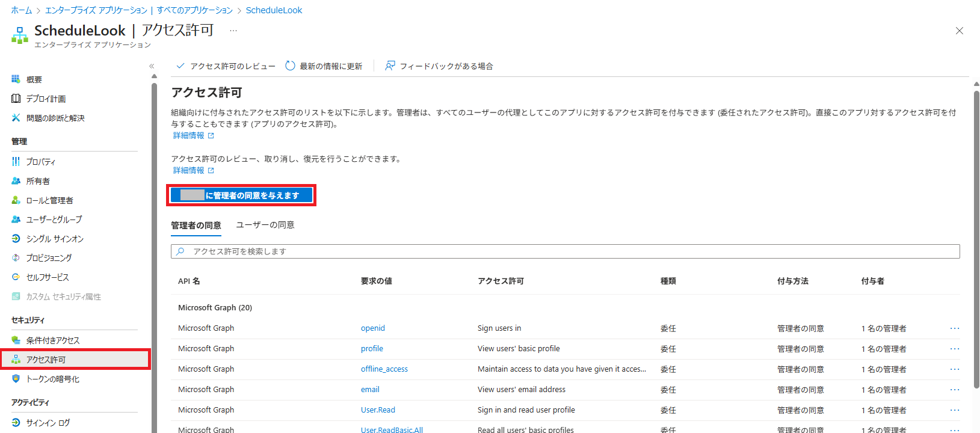Click the ScheduleLook breadcrumb link
This screenshot has height=433, width=980.
pyautogui.click(x=274, y=10)
